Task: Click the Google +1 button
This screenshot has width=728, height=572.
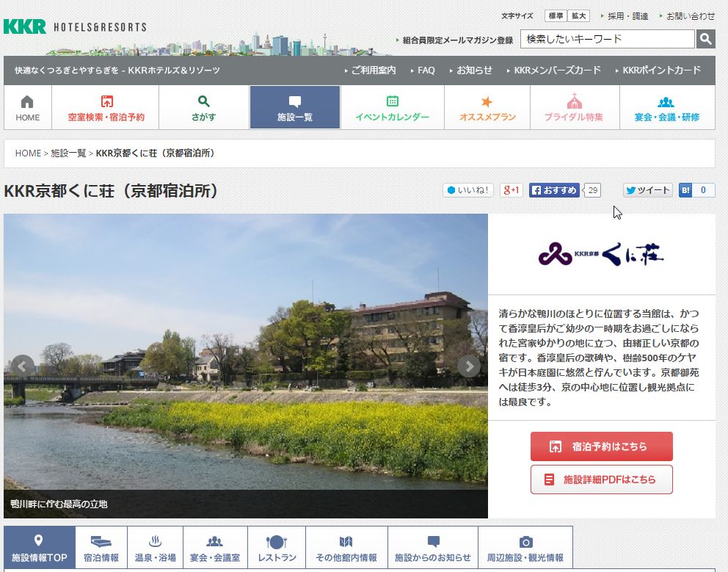Action: pos(512,190)
